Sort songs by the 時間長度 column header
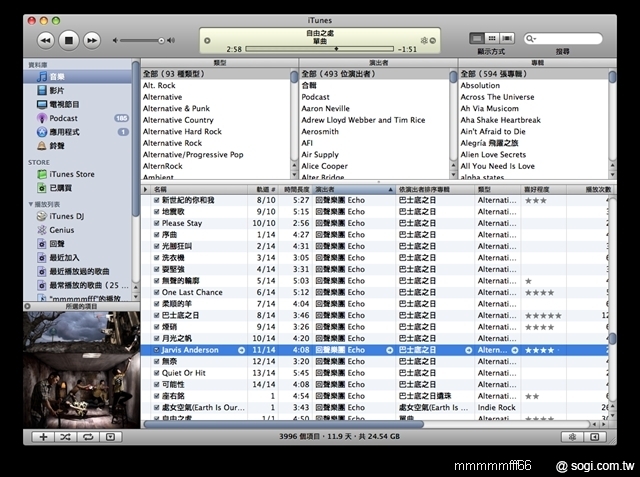 point(297,188)
